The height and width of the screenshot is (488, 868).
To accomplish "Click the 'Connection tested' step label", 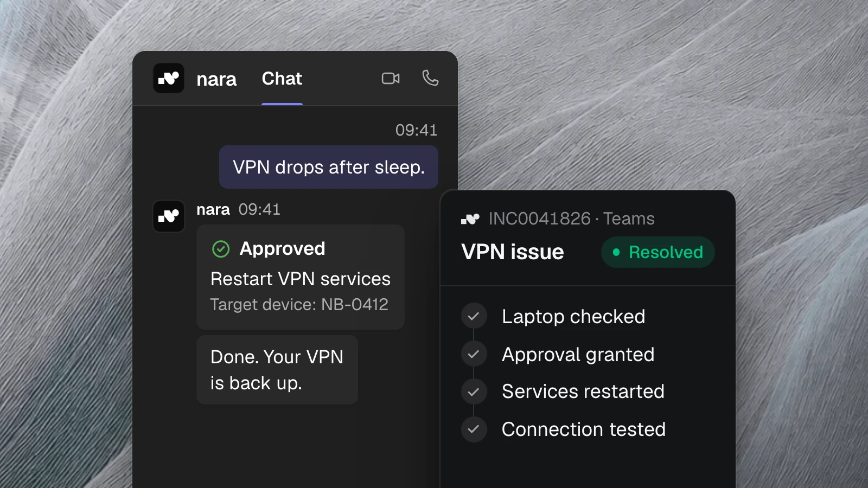I will [x=584, y=429].
